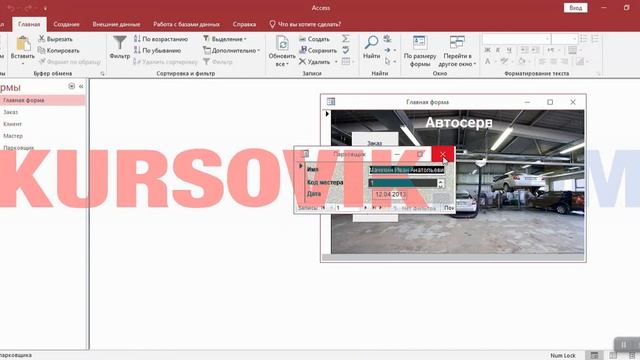Click the Undo icon in the title bar

tap(11, 8)
